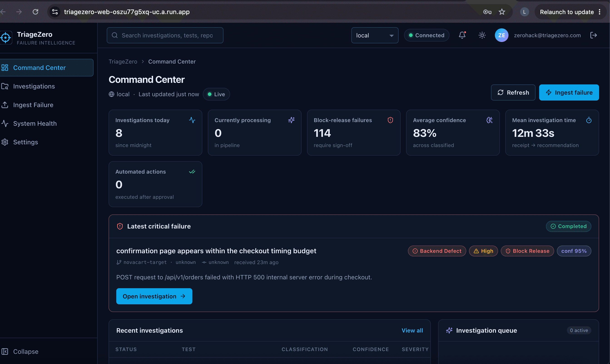The width and height of the screenshot is (610, 364).
Task: Click the TriageZero crosshair logo icon
Action: (x=5, y=38)
